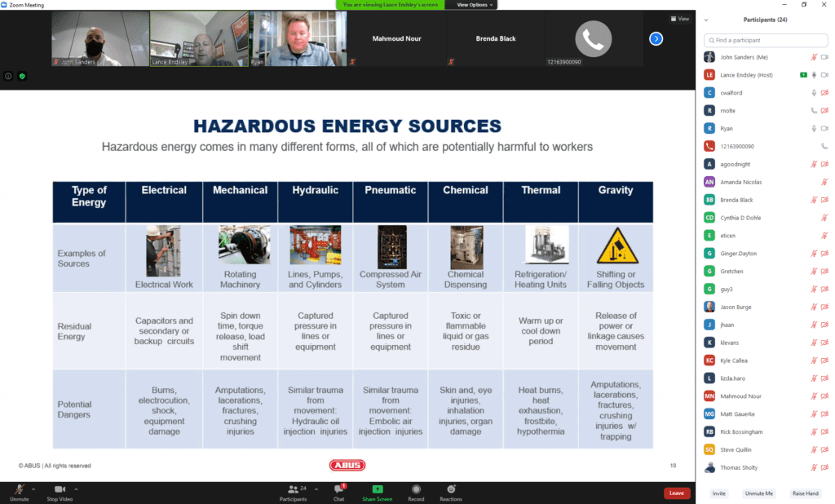
Task: Toggle Jason Burge's muted microphone icon
Action: pos(814,307)
